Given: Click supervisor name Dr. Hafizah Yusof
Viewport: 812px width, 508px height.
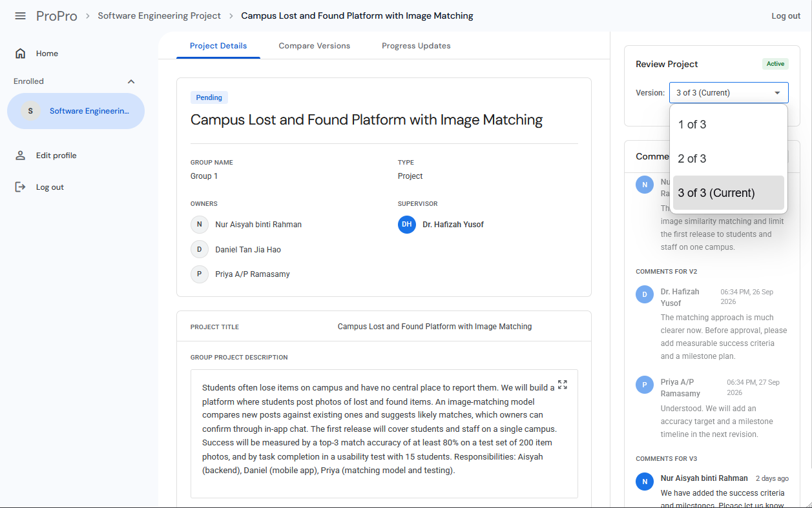Looking at the screenshot, I should (453, 225).
